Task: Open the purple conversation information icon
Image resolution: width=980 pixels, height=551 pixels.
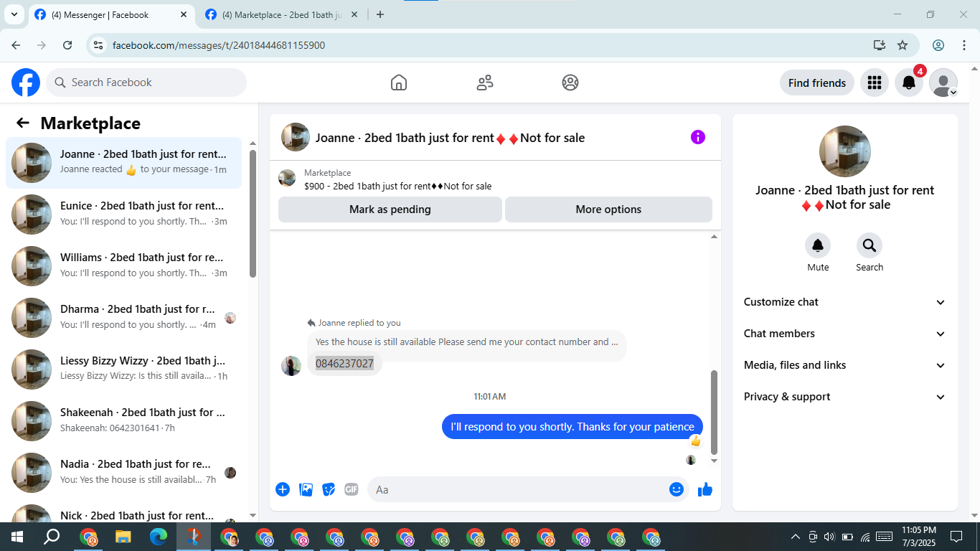Action: 698,137
